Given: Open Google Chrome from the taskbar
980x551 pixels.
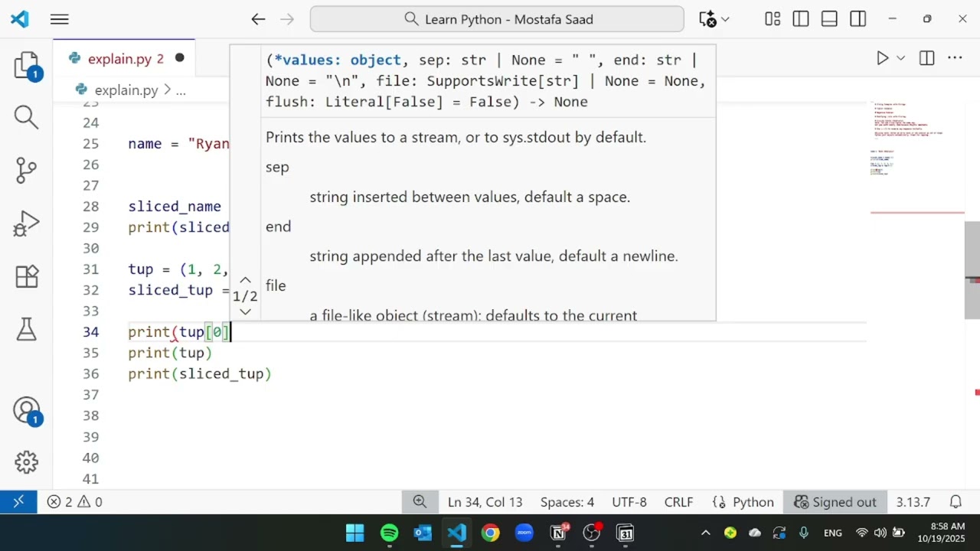Looking at the screenshot, I should coord(490,533).
